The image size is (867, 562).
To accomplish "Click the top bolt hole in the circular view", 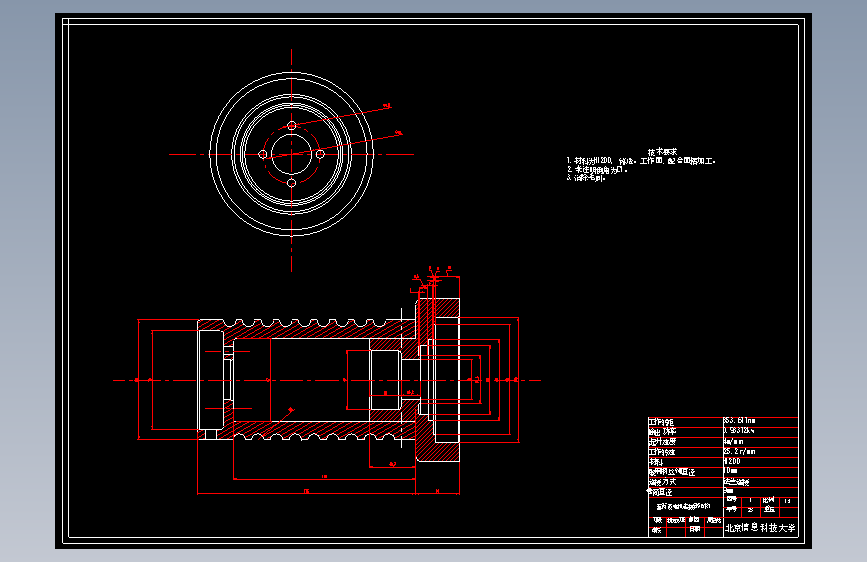I will coord(291,126).
